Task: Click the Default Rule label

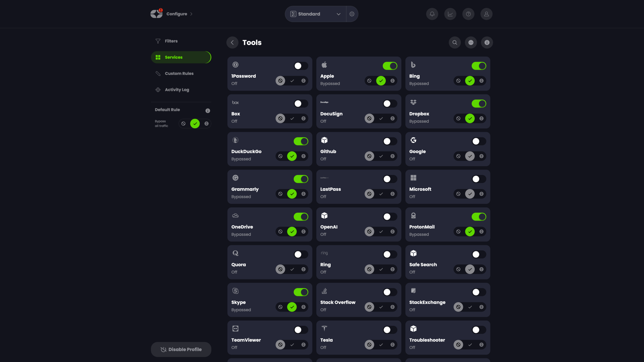Action: (x=167, y=110)
